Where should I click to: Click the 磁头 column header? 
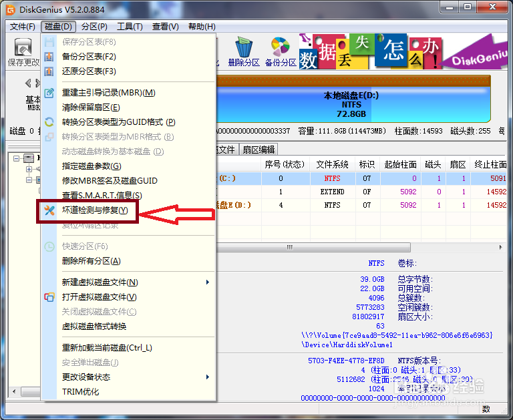point(433,164)
